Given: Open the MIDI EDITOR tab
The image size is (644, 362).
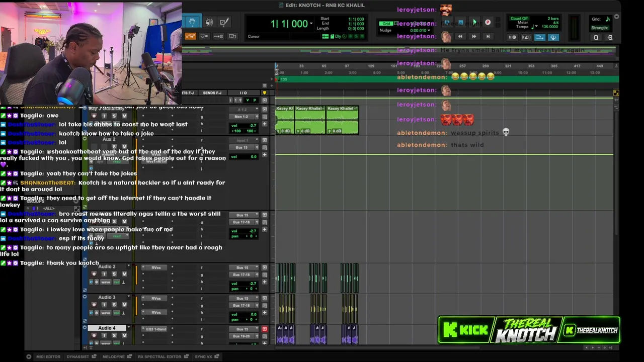Looking at the screenshot, I should coord(48,356).
